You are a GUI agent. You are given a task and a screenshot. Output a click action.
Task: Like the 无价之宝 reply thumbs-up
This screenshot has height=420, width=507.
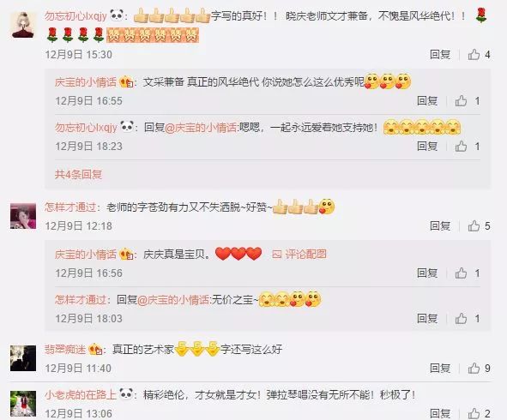click(461, 319)
